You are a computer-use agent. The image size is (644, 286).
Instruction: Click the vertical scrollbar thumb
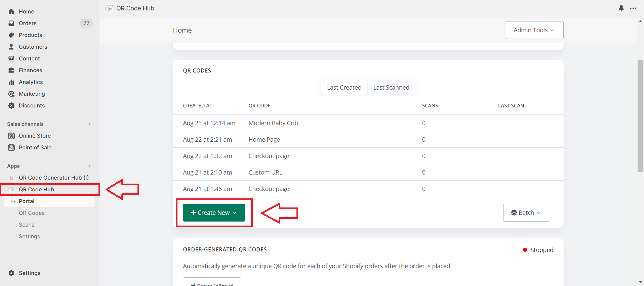[x=640, y=116]
